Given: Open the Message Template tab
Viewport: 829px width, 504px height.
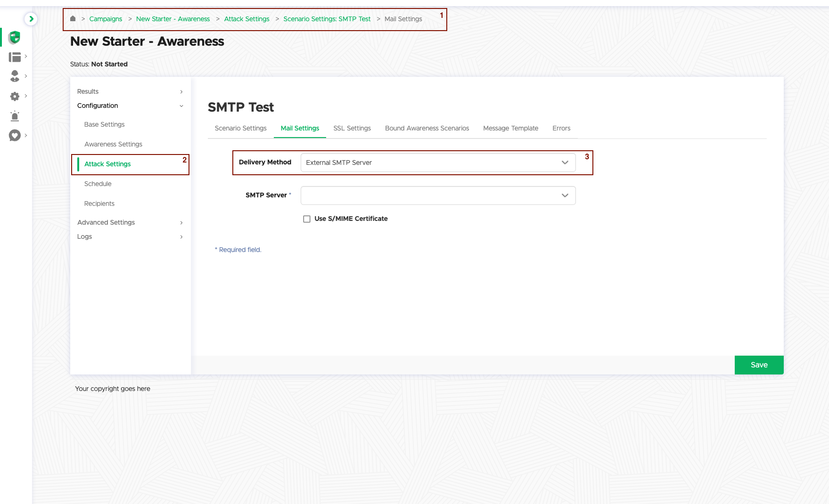Looking at the screenshot, I should (510, 128).
